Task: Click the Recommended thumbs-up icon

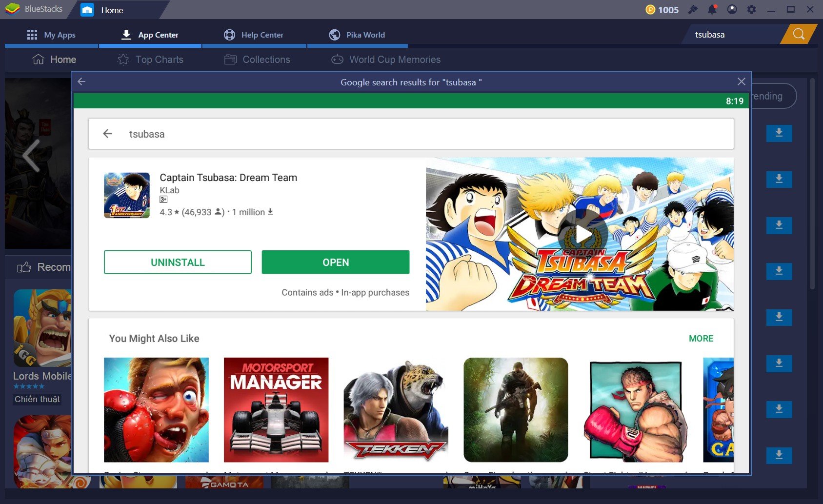Action: coord(24,267)
